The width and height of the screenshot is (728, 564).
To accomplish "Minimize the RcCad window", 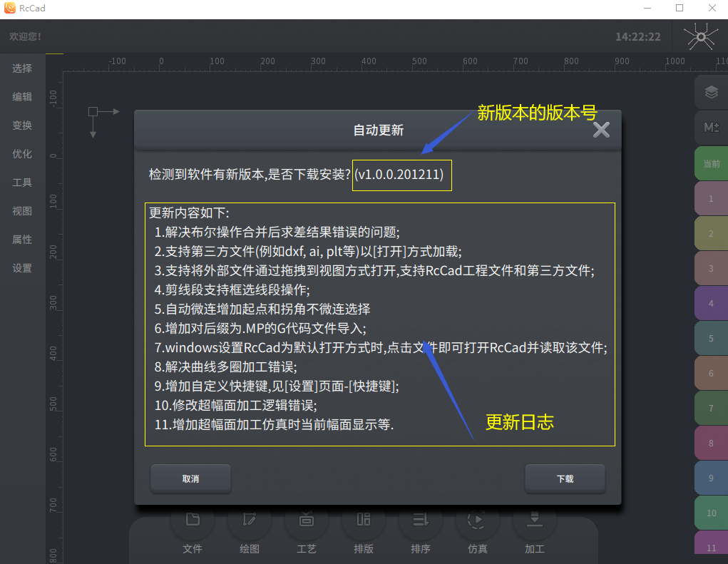I will pos(647,8).
